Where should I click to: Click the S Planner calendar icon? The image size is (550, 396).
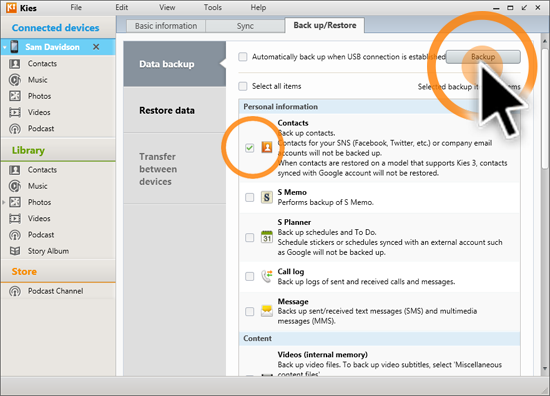(x=267, y=237)
